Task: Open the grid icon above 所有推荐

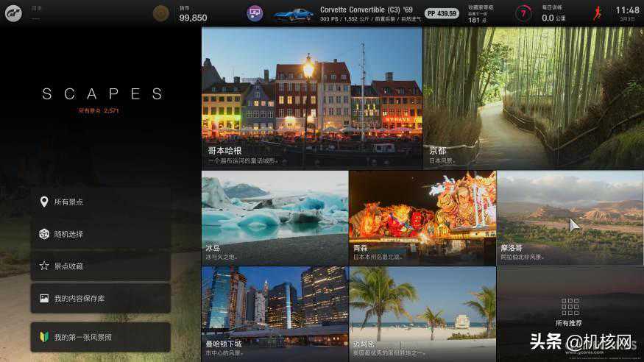Action: click(570, 307)
